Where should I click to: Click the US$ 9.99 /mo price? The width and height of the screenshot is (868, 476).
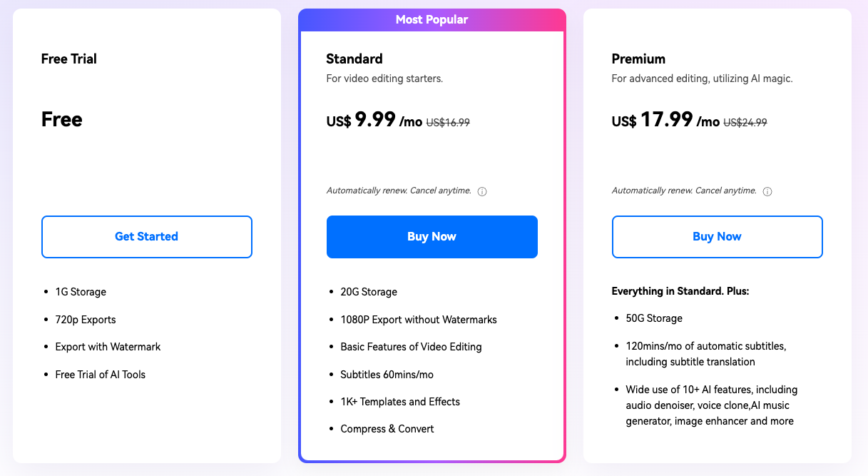pos(374,121)
